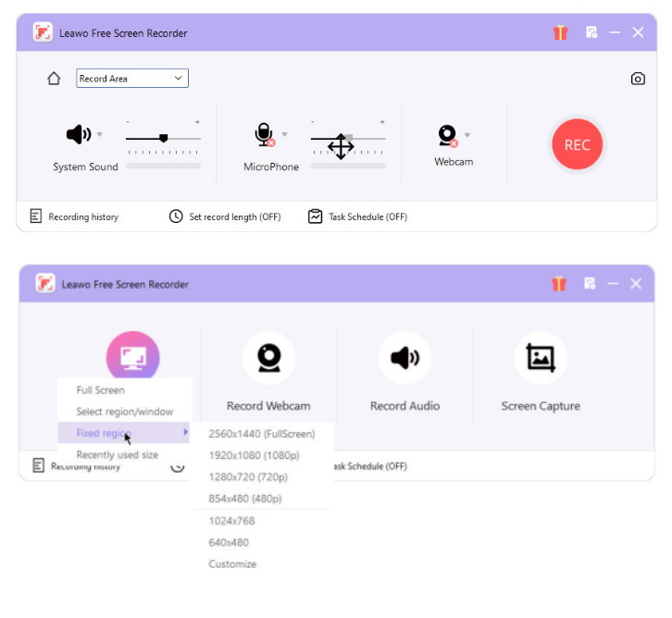The image size is (672, 618).
Task: Click the Webcam icon in the recorder panel
Action: coord(448,135)
